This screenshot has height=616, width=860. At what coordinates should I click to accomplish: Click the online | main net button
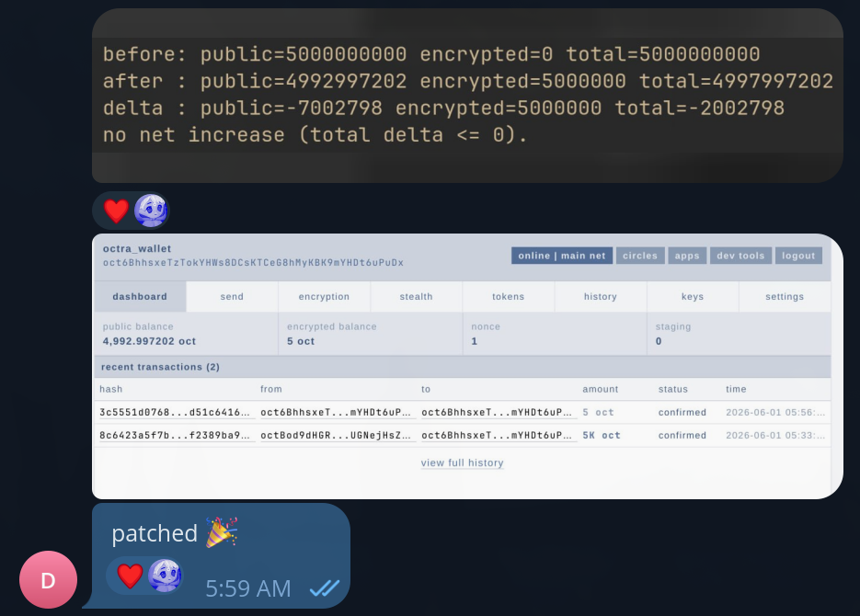[x=562, y=256]
